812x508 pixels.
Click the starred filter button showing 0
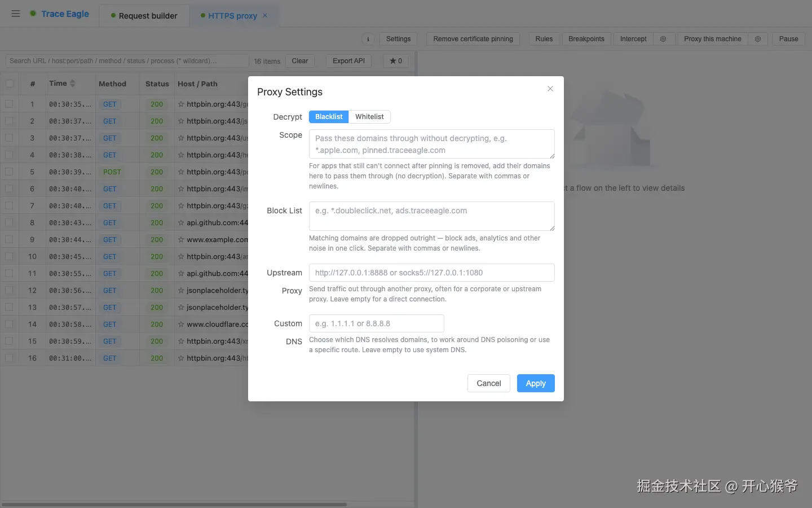[396, 61]
